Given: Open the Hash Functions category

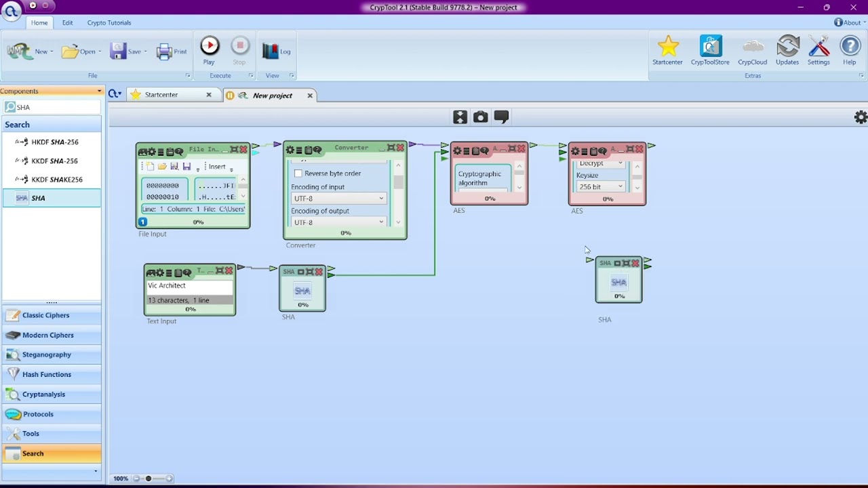Looking at the screenshot, I should (x=52, y=374).
